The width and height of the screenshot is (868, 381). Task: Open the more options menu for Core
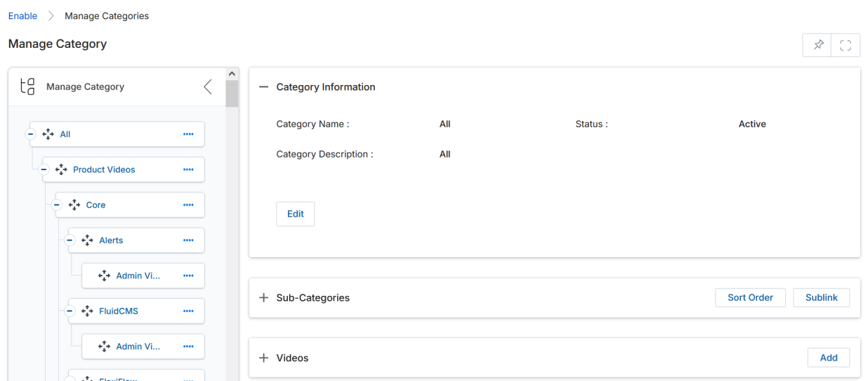pyautogui.click(x=188, y=205)
